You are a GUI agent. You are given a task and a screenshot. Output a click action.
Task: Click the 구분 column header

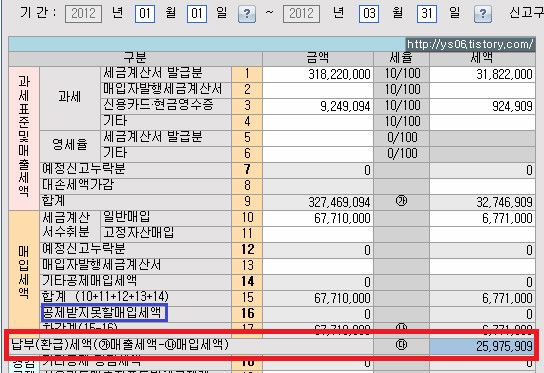[x=135, y=58]
